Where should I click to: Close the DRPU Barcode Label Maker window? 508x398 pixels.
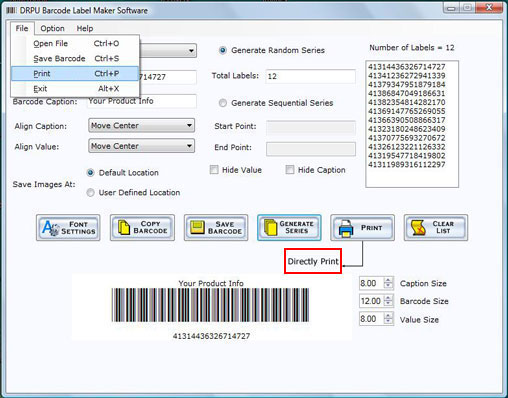489,7
